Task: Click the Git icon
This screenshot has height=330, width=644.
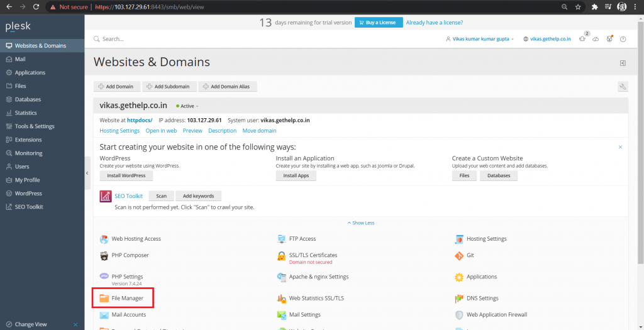Action: (459, 256)
